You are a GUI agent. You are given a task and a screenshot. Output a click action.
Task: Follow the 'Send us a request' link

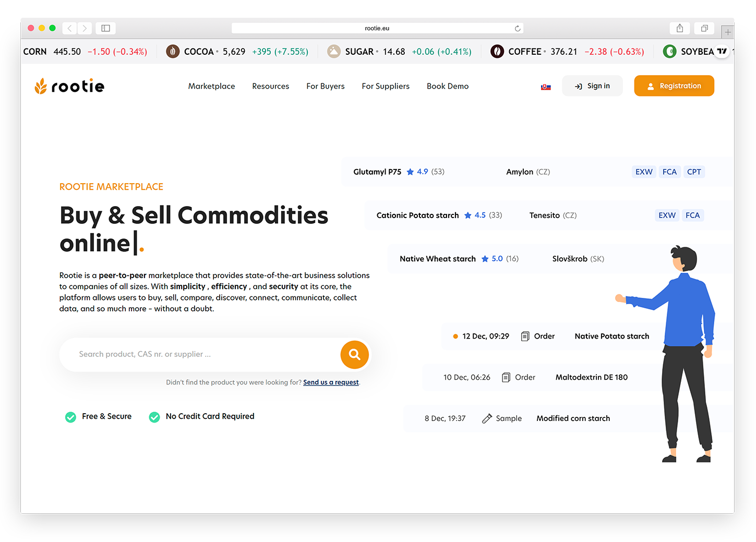[x=331, y=382]
